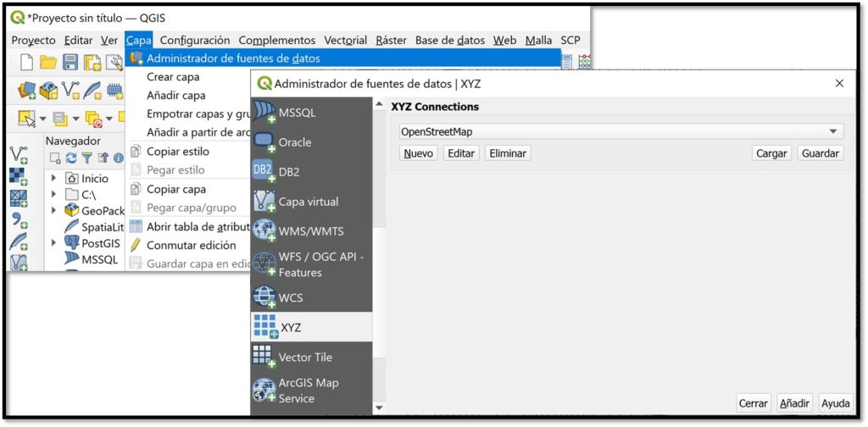Open the OpenStreetMap XYZ connections dropdown

pos(621,131)
